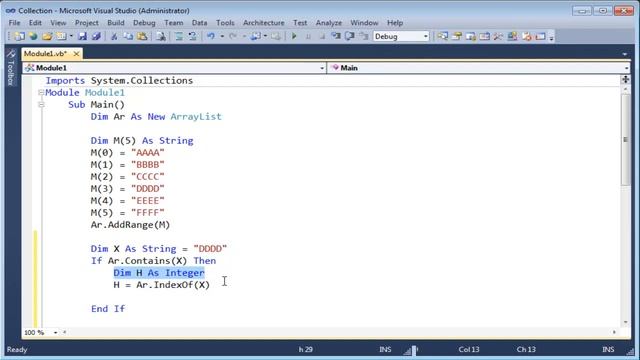The image size is (640, 360).
Task: Click the editor split-window handle
Action: point(626,79)
